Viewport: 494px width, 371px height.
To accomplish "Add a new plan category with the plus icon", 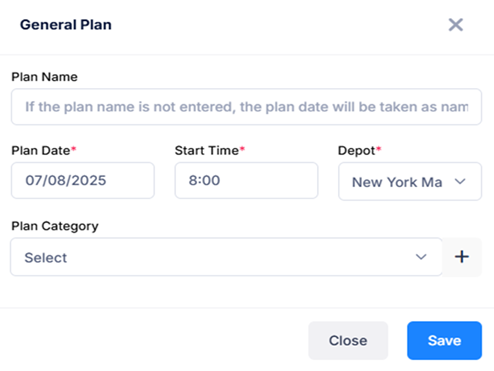I will pyautogui.click(x=462, y=257).
